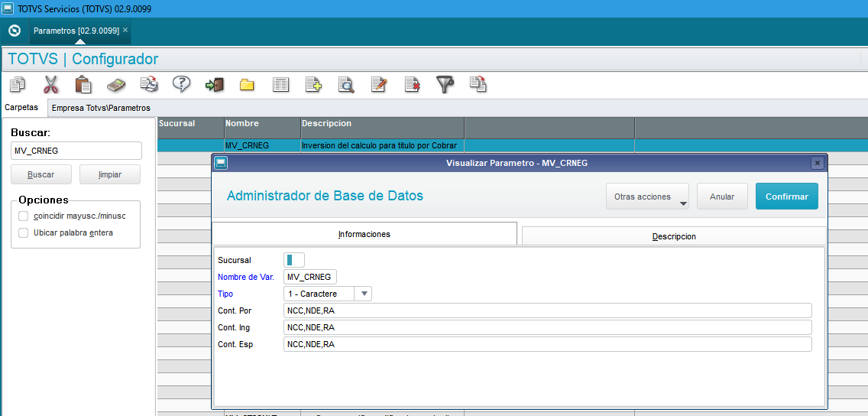Viewport: 868px width, 416px height.
Task: Click the table list view icon
Action: [x=280, y=85]
